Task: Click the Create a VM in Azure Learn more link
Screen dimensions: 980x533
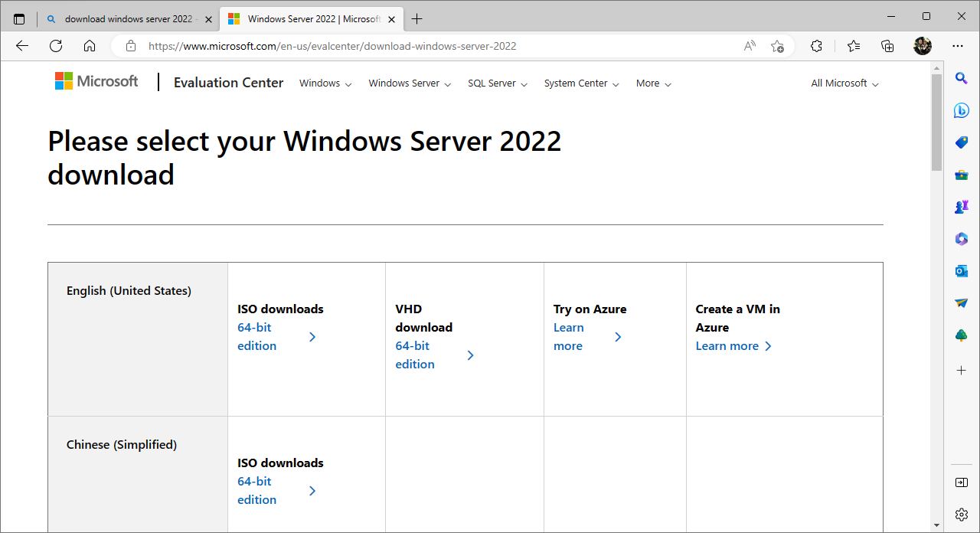Action: coord(727,346)
